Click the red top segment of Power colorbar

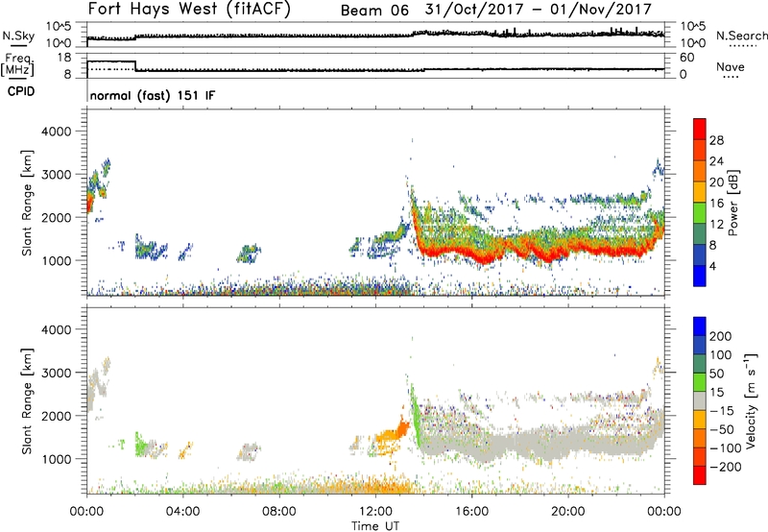(x=700, y=130)
